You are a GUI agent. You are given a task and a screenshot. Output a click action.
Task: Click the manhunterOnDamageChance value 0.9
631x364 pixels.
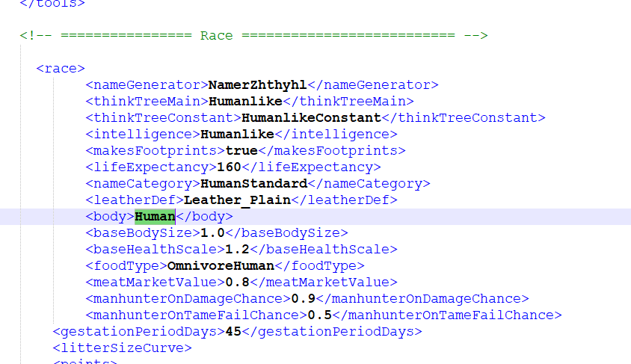(303, 299)
